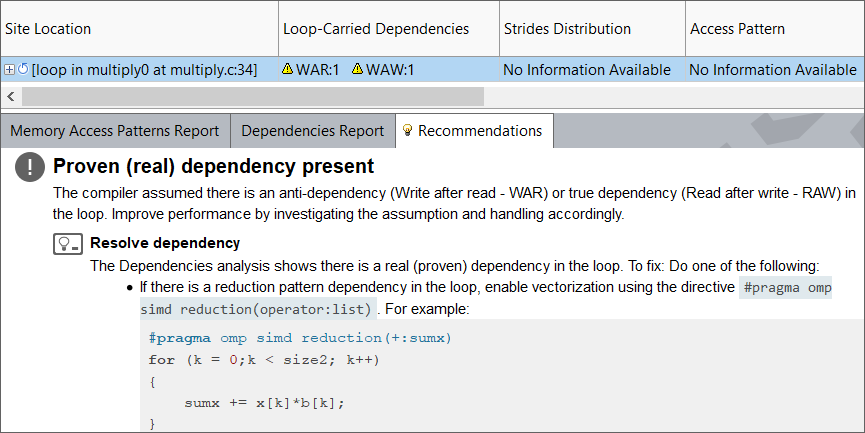Click the horizontal scrollbar thumb
The image size is (865, 433).
pyautogui.click(x=250, y=96)
